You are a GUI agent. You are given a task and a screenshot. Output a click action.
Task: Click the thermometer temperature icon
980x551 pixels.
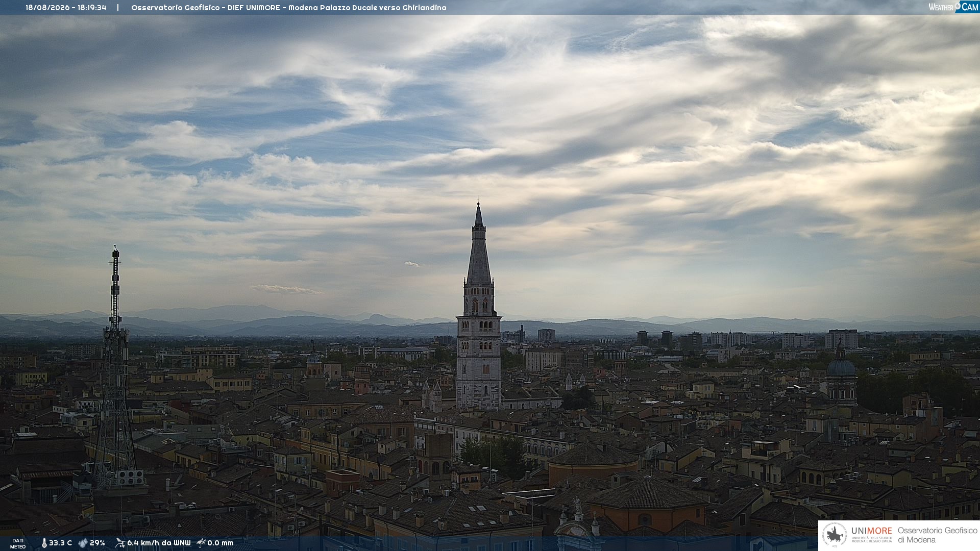pyautogui.click(x=44, y=543)
